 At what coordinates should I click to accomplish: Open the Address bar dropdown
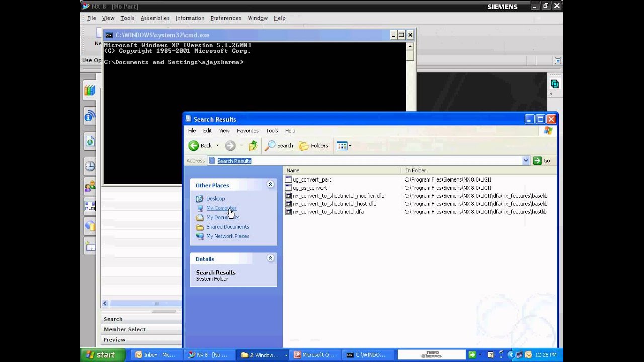(x=526, y=161)
